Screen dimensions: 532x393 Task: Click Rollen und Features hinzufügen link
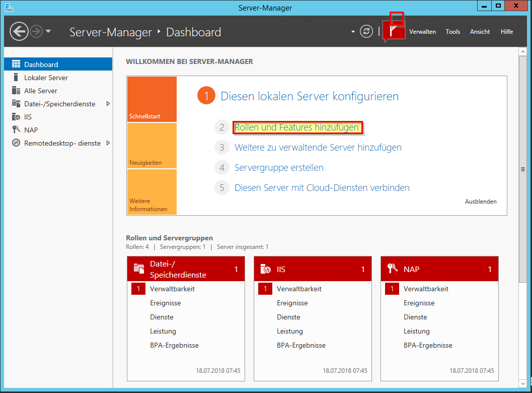pyautogui.click(x=297, y=127)
